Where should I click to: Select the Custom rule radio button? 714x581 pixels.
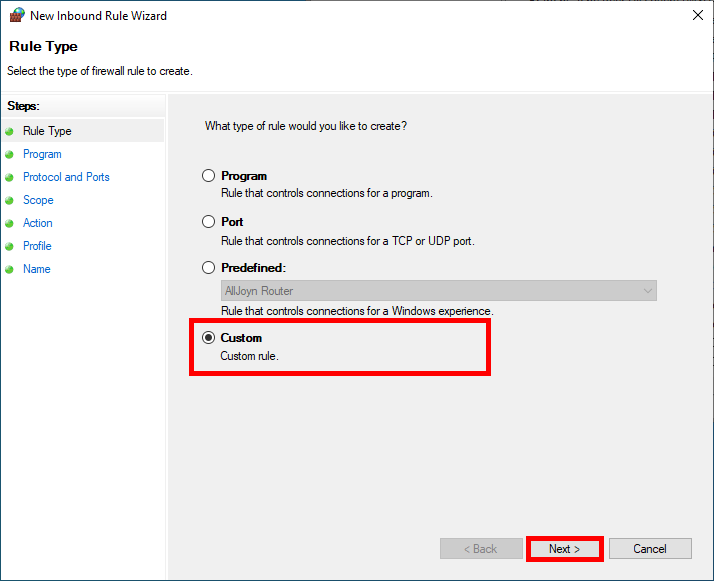click(x=209, y=338)
